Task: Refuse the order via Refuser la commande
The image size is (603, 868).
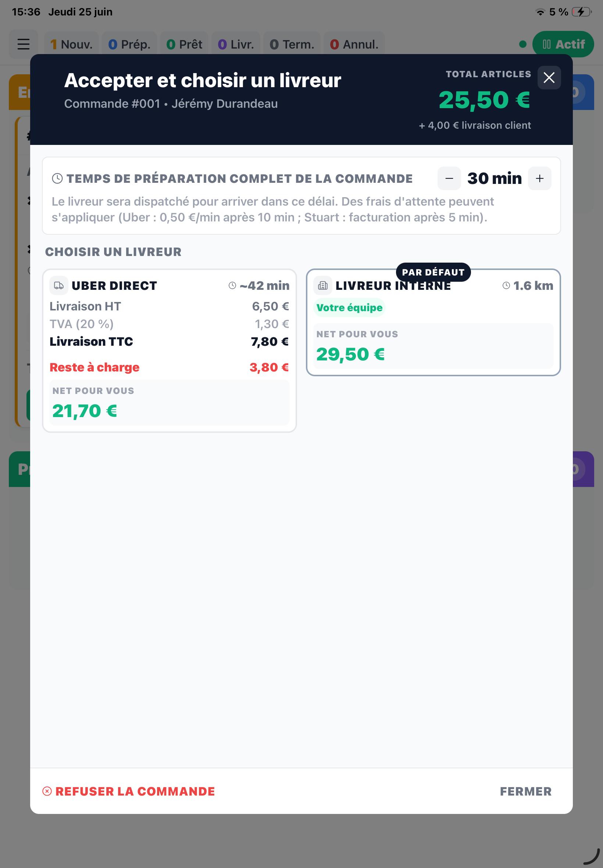Action: (129, 791)
